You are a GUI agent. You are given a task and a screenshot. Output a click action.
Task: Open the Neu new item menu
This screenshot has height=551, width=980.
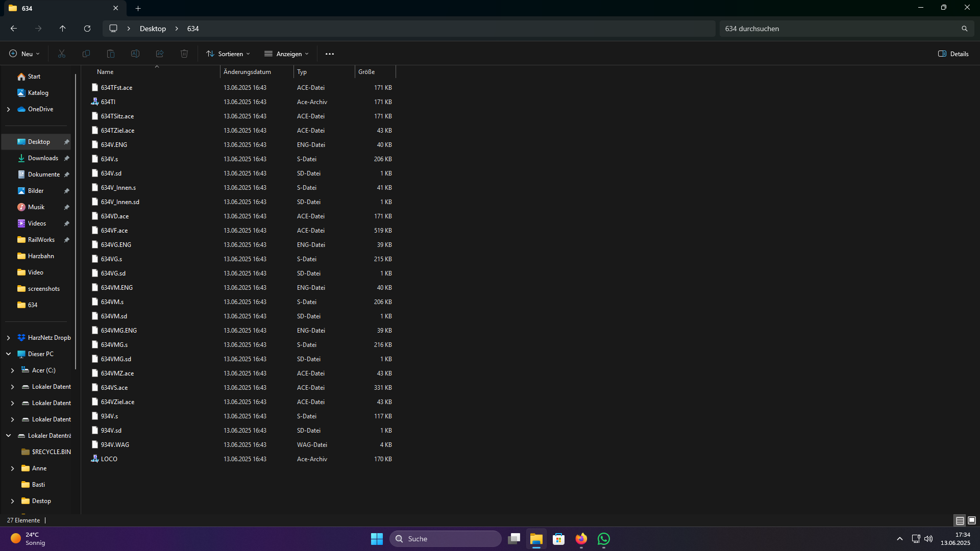(24, 54)
